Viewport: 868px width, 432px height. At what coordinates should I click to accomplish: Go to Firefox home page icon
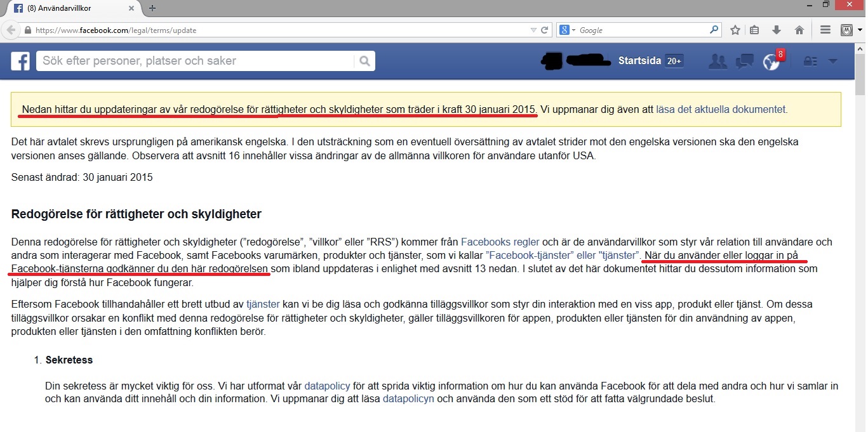[x=799, y=30]
